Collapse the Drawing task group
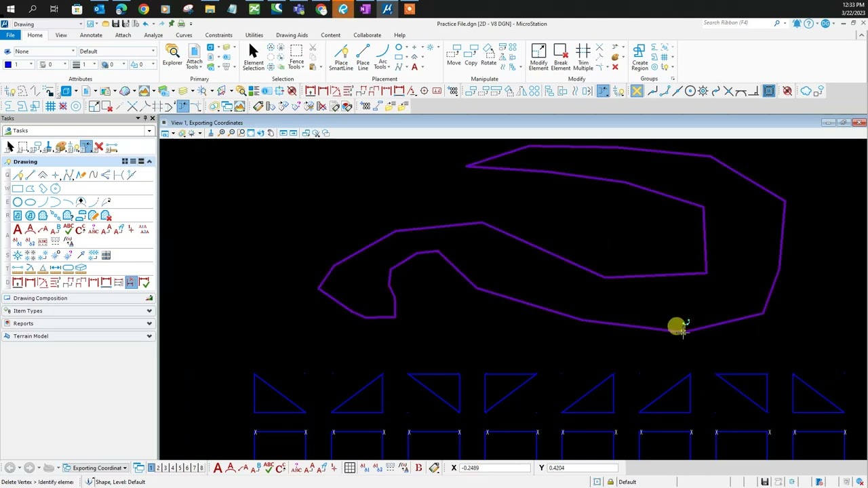The width and height of the screenshot is (868, 488). pyautogui.click(x=149, y=161)
